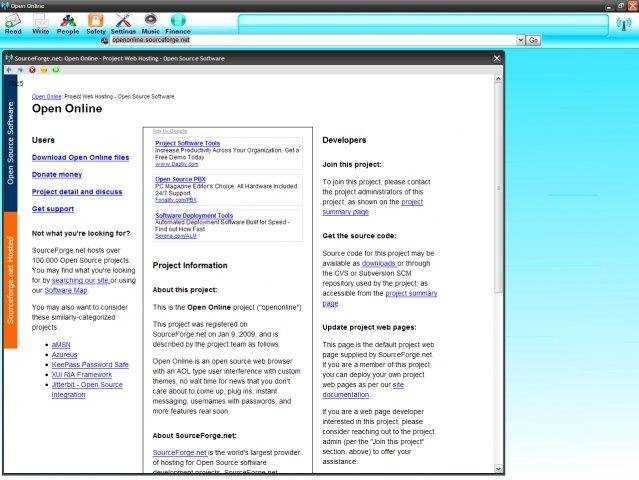
Task: Click the page scrollbar up arrow
Action: coord(498,79)
